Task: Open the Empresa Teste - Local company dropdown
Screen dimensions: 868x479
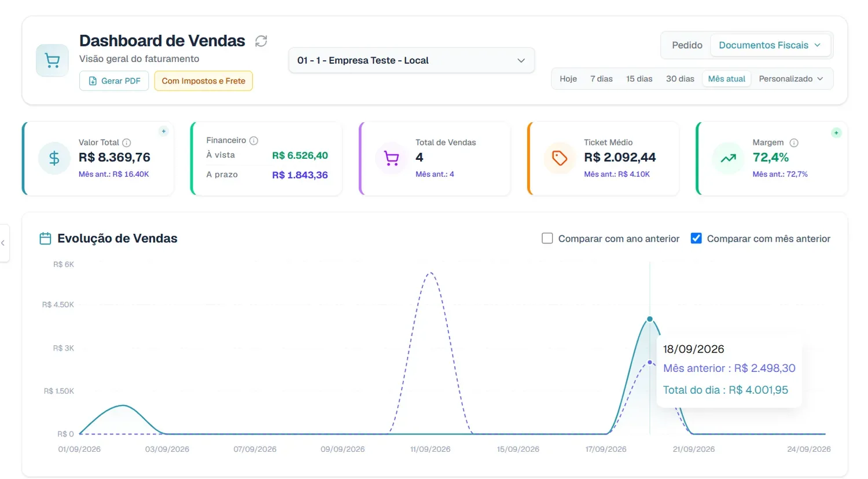Action: (411, 60)
